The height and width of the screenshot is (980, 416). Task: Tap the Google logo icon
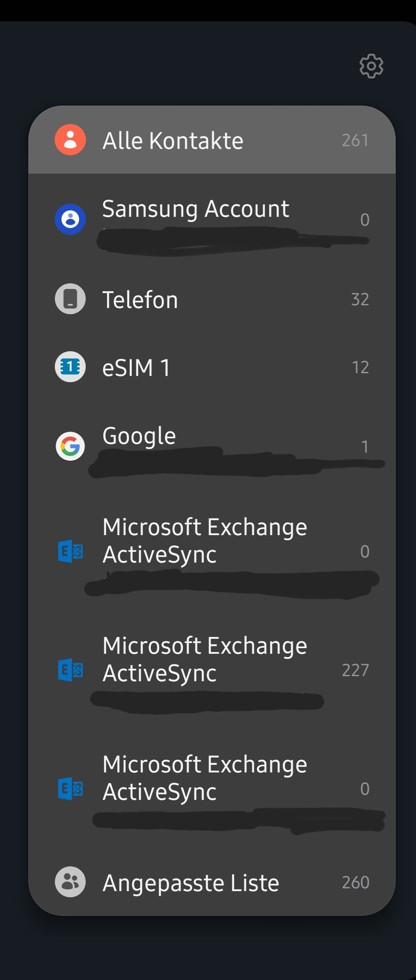[70, 446]
